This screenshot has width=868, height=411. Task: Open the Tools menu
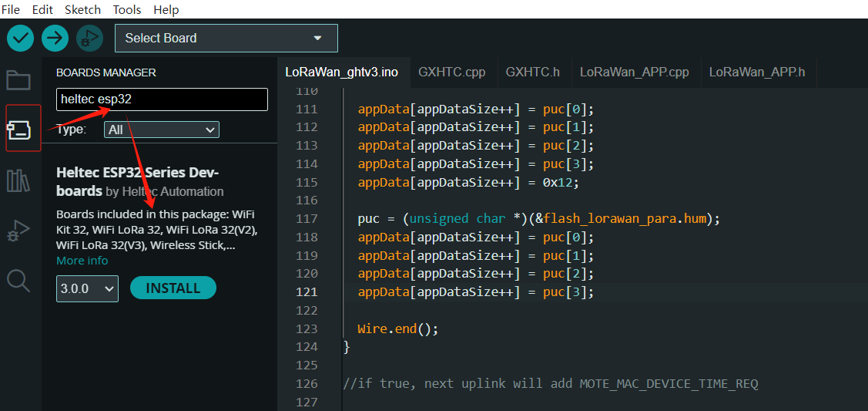point(127,10)
